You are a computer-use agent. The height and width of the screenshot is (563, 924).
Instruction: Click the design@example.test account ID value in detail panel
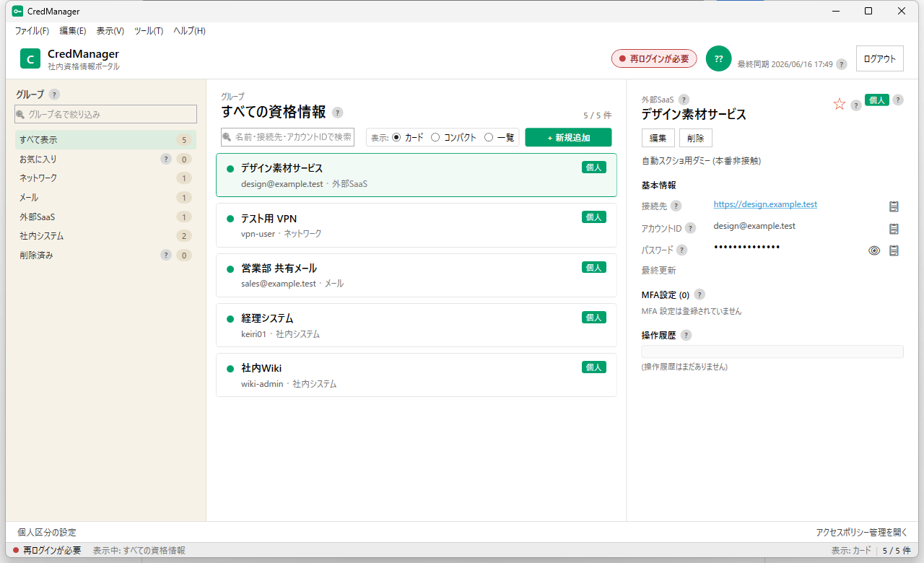[x=754, y=226]
